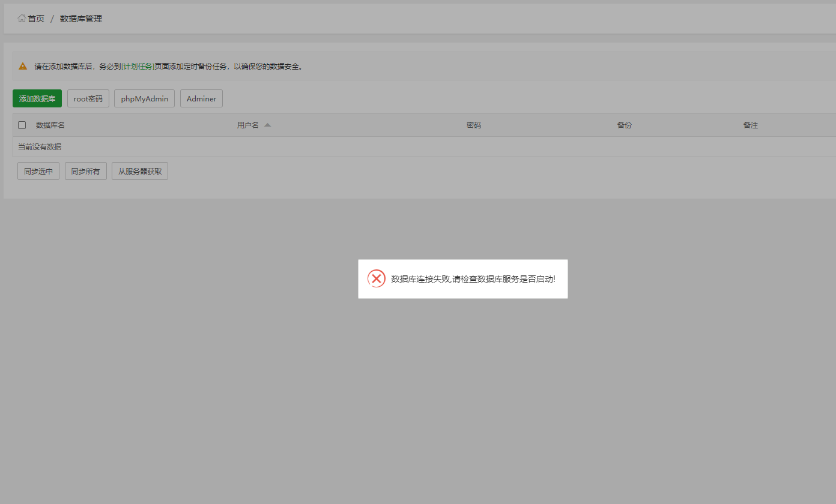Click the red error X icon in popup

tap(377, 278)
